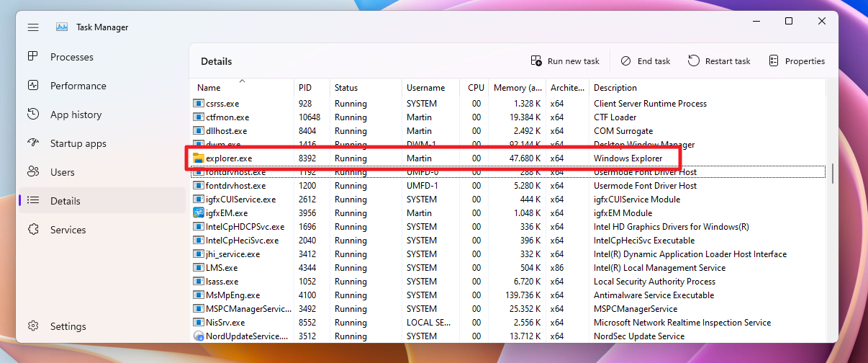Click the explorer.exe folder icon
The image size is (868, 363).
[199, 158]
